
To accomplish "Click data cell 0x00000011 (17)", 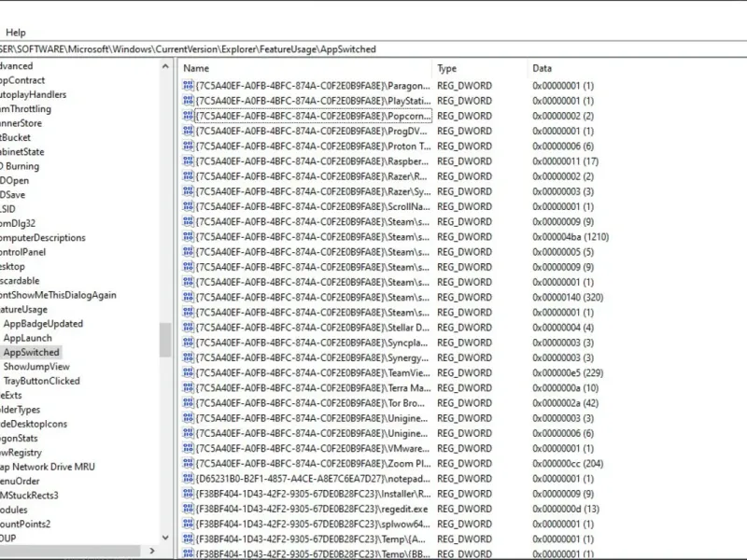I will [566, 161].
